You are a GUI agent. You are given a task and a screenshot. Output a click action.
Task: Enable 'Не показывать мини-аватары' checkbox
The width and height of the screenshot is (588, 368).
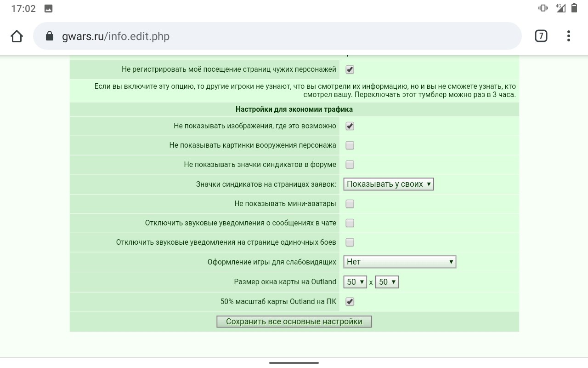tap(350, 204)
